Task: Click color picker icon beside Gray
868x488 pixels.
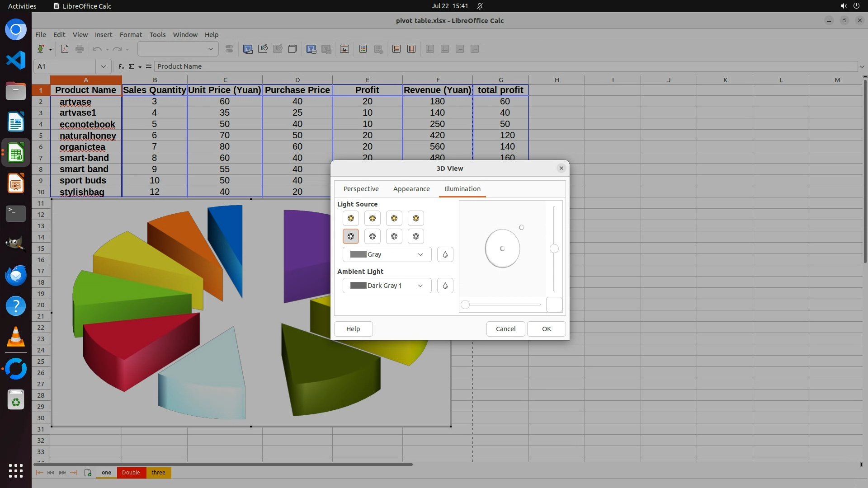Action: click(445, 254)
